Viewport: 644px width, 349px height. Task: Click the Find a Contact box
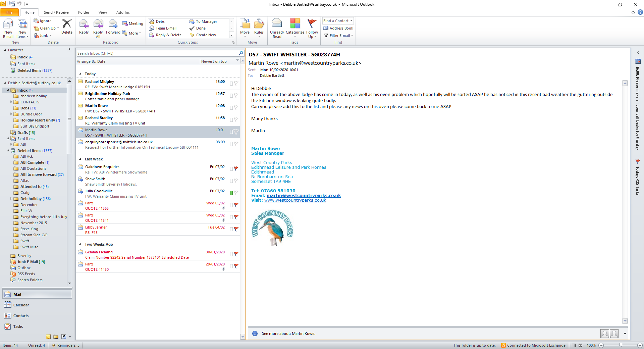point(338,21)
